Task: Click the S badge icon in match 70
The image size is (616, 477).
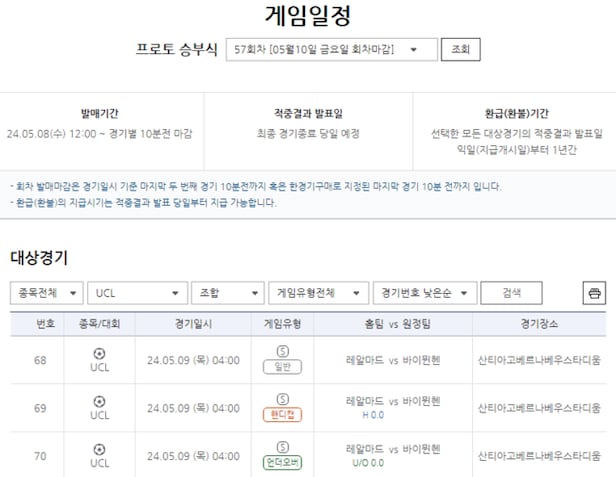Action: (282, 447)
